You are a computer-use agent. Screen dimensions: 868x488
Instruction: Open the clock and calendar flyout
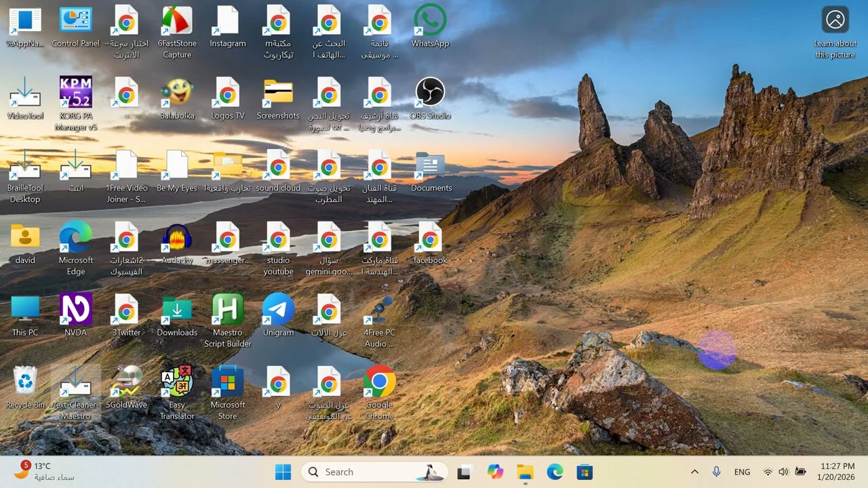pos(837,472)
